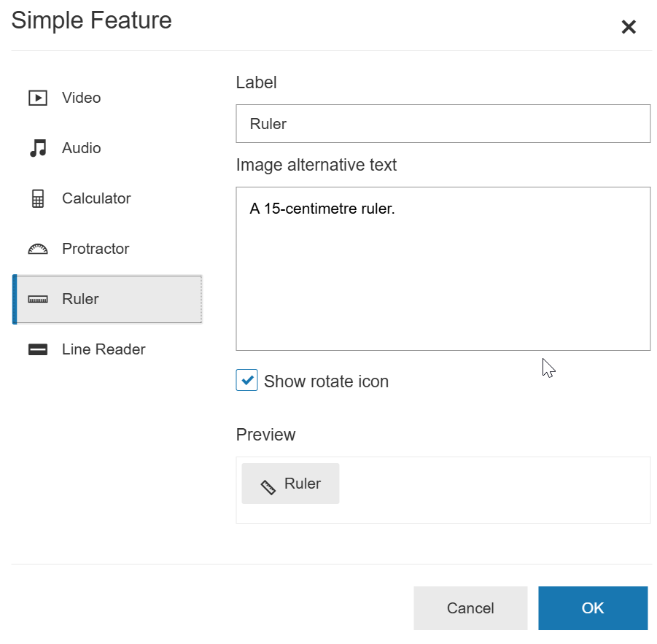Click the Line Reader icon
Screen dimensions: 657x644
38,349
